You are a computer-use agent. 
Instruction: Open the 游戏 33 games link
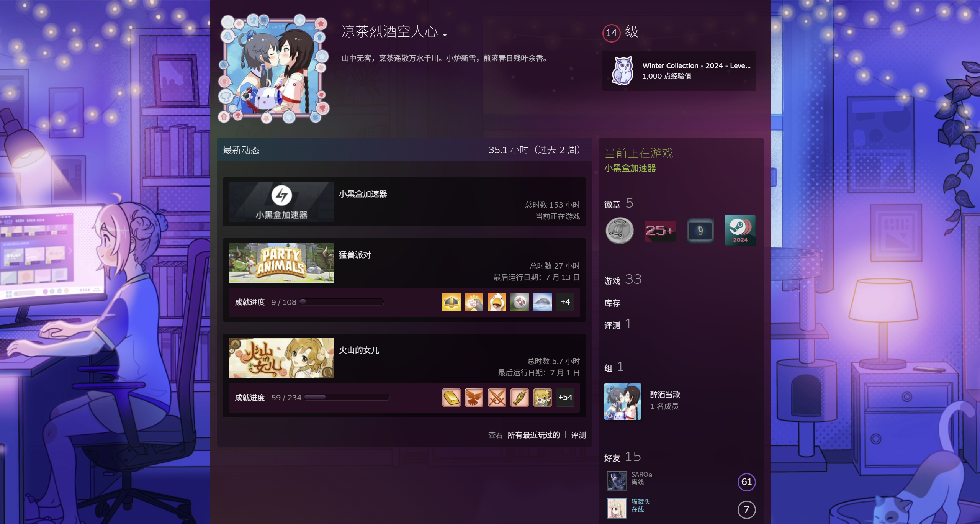(623, 280)
